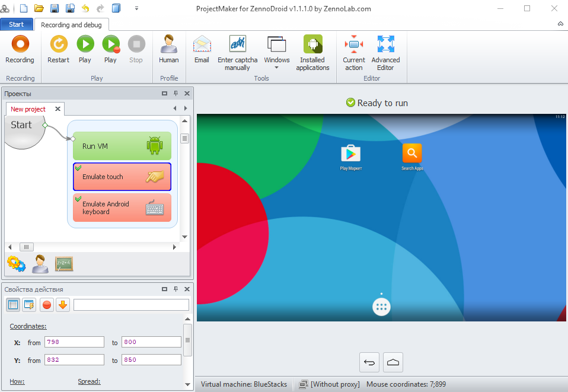Open the Windows dropdown
This screenshot has width=568, height=392.
tap(277, 53)
